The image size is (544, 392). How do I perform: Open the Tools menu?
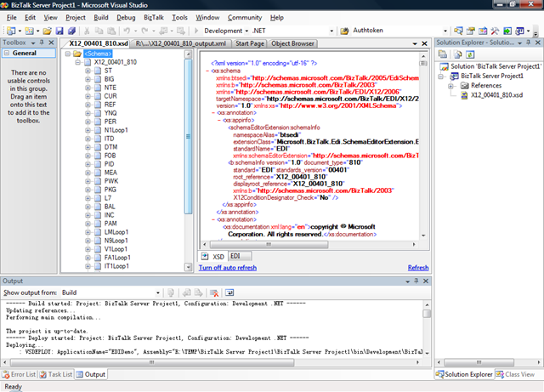click(x=179, y=17)
